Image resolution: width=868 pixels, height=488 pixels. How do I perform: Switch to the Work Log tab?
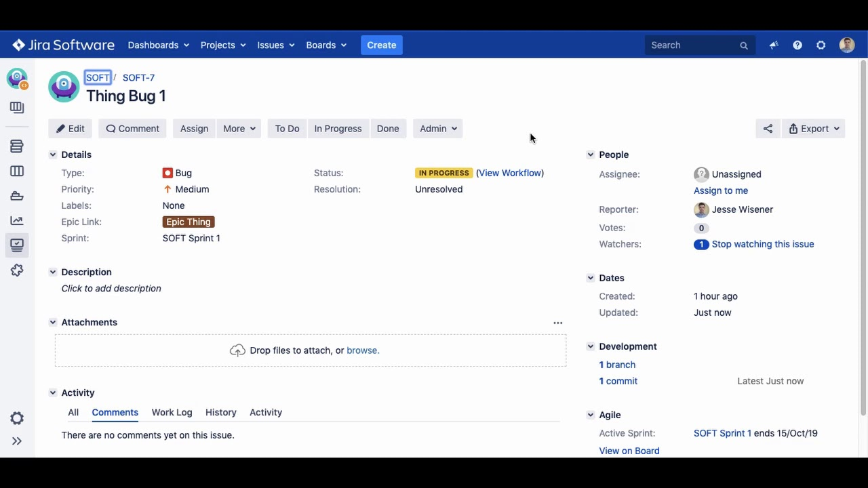172,413
